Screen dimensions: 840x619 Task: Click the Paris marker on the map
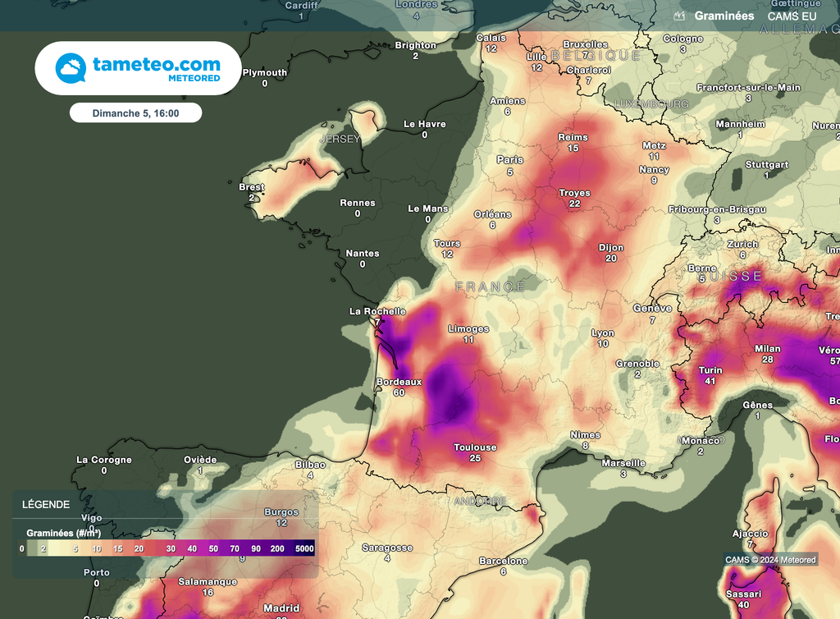coord(511,163)
